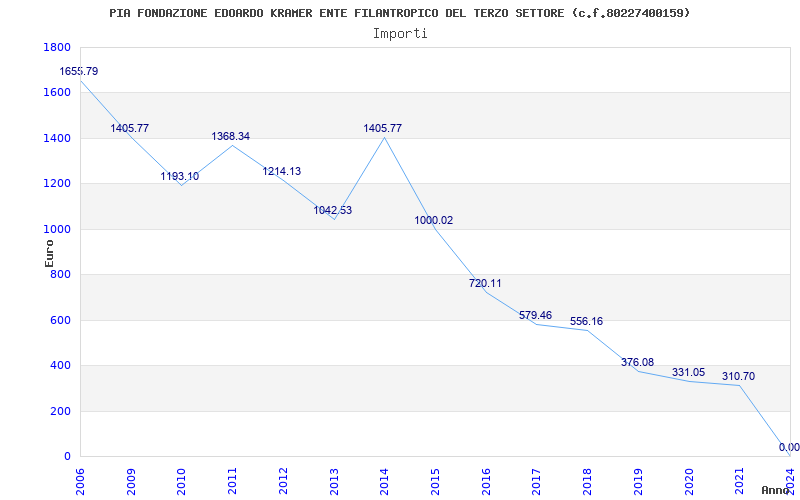Image resolution: width=800 pixels, height=500 pixels.
Task: Click the 1368.34 data label
Action: (x=231, y=137)
